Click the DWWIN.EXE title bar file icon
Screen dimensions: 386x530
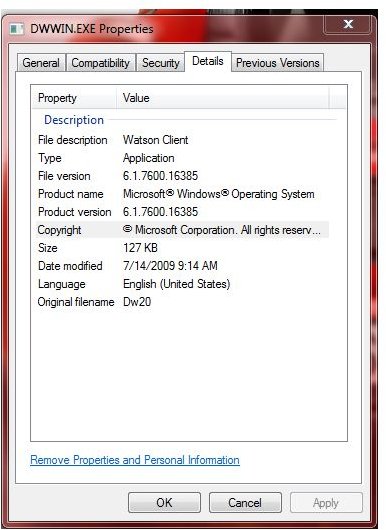[17, 29]
